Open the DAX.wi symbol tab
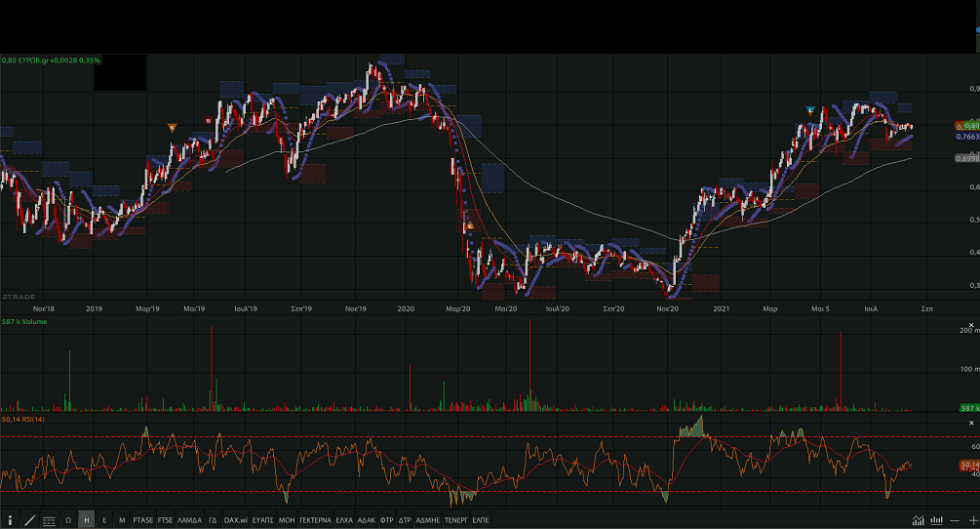This screenshot has height=529, width=980. 235,520
